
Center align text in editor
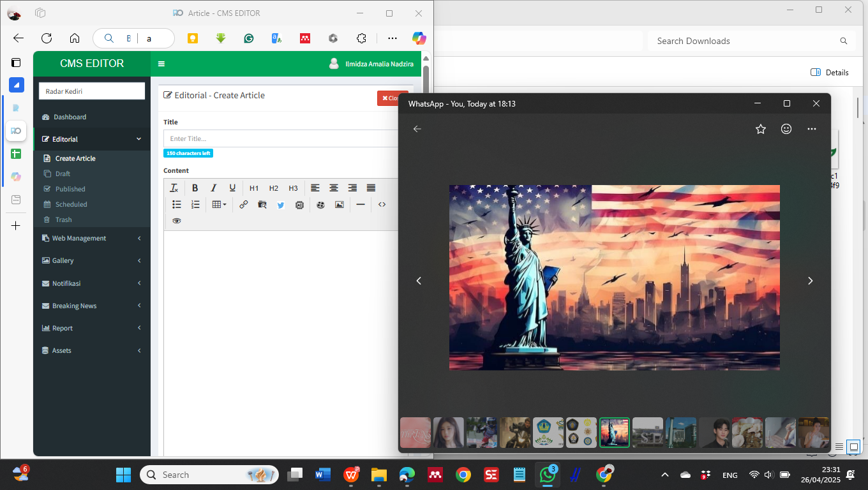click(x=334, y=188)
